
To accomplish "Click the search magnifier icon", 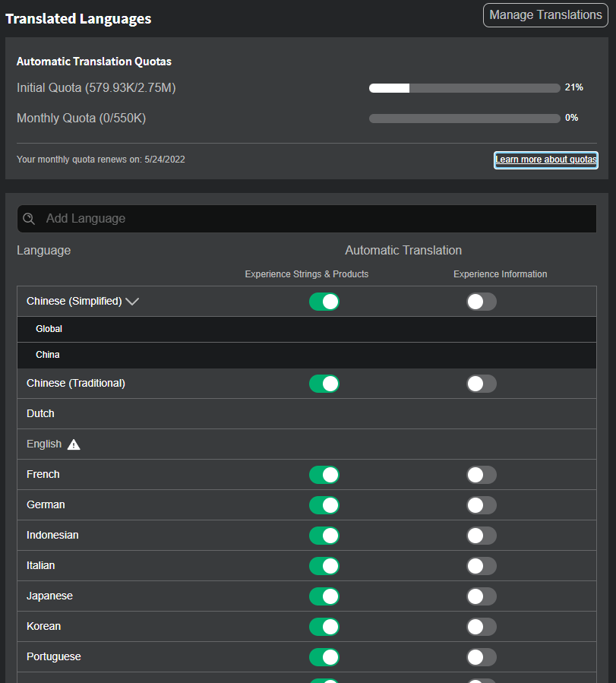I will pyautogui.click(x=29, y=219).
